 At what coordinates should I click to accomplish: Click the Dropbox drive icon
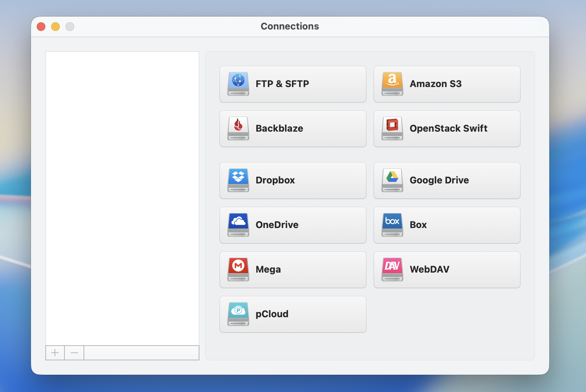(x=238, y=180)
